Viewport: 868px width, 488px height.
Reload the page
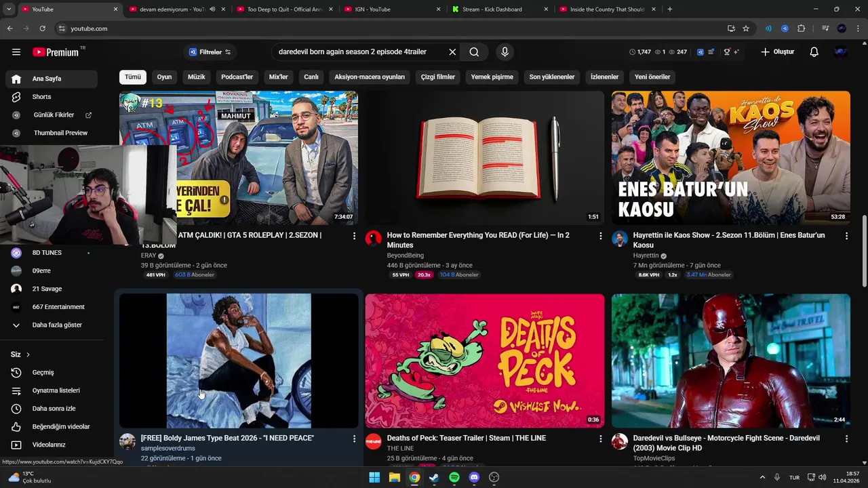coord(42,28)
